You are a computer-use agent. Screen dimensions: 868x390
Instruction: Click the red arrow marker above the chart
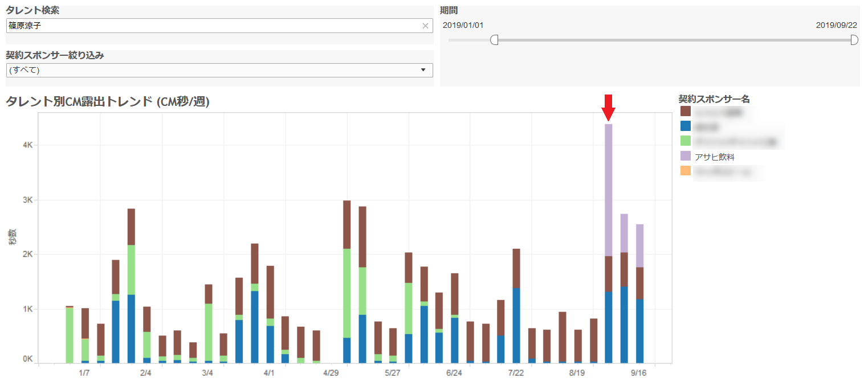[x=608, y=107]
